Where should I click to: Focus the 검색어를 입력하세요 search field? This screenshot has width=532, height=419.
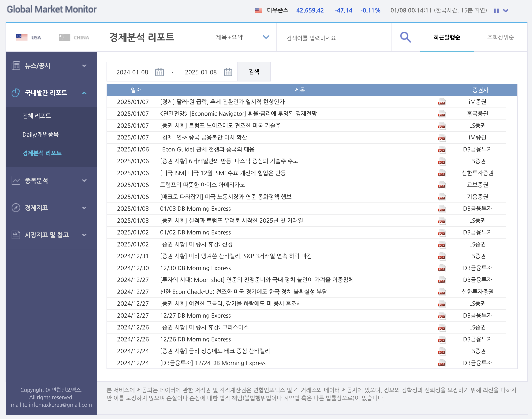tap(334, 38)
